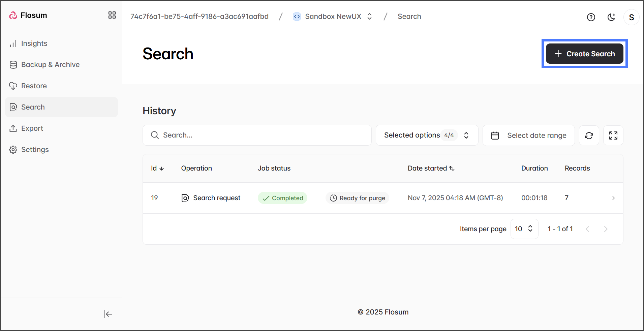644x331 pixels.
Task: Open Insights in the sidebar
Action: 34,43
